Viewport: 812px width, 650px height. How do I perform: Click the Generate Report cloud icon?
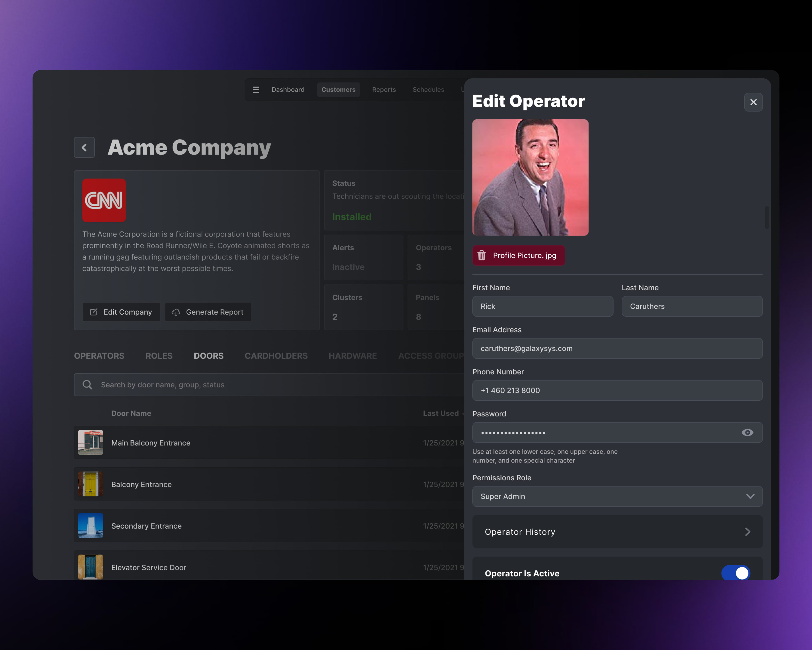tap(176, 312)
